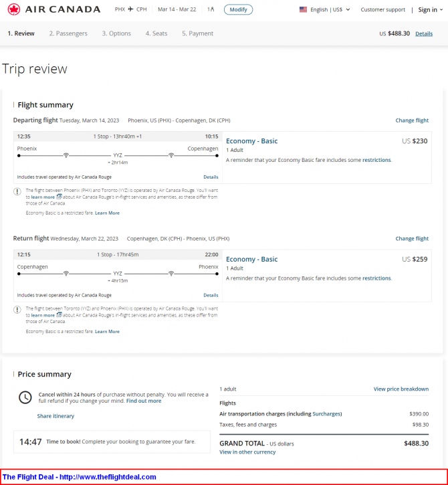
Task: Click the 14:47 booking countdown timer
Action: [30, 442]
